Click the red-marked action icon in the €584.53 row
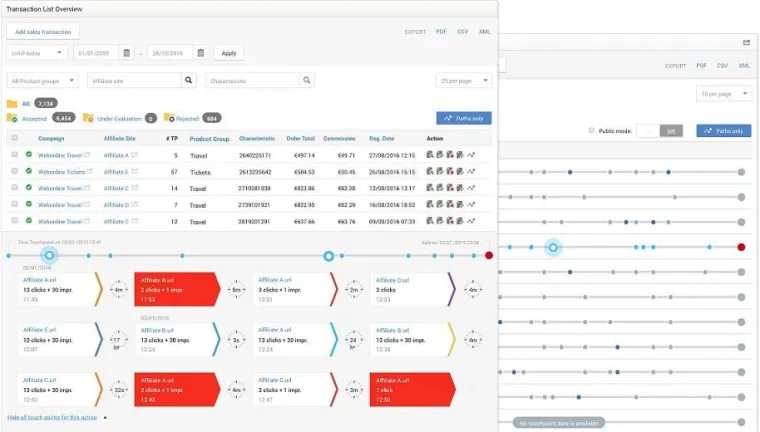Screen dimensions: 760x432 pos(450,172)
